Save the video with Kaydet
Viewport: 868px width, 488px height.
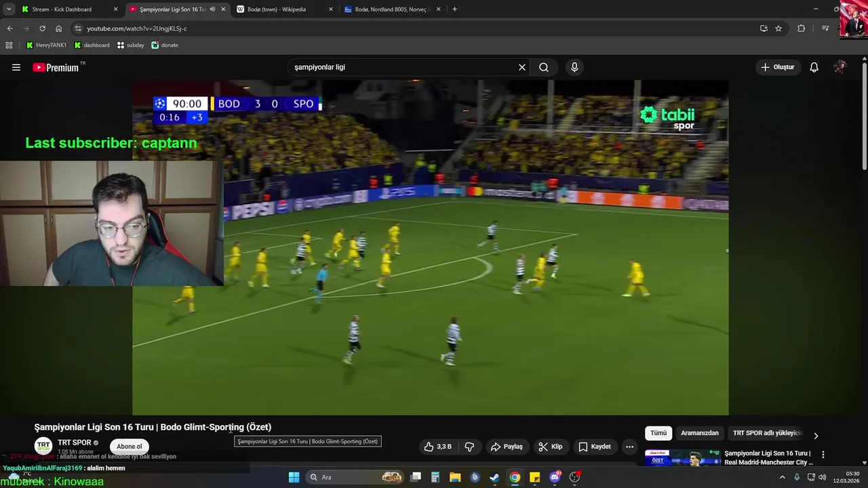click(x=595, y=447)
